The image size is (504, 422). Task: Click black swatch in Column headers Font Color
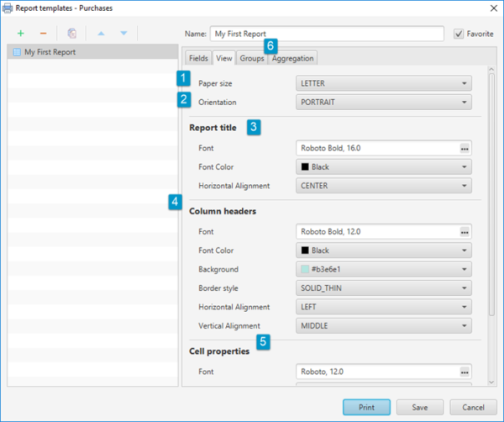click(x=305, y=251)
